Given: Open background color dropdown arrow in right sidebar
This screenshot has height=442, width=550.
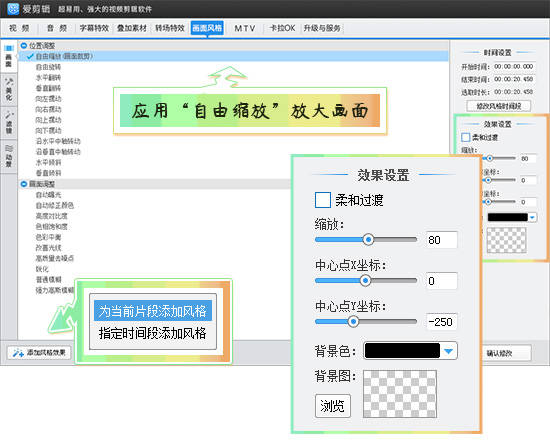Looking at the screenshot, I should (x=532, y=217).
